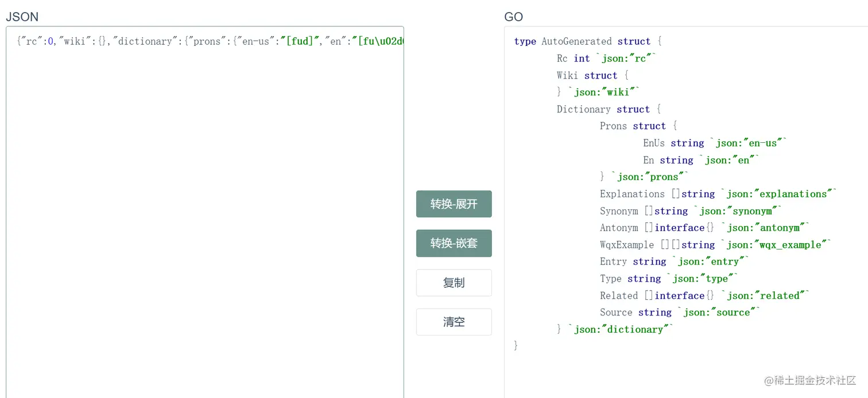
Task: Click the Antonym []interface{} field line
Action: (x=704, y=228)
